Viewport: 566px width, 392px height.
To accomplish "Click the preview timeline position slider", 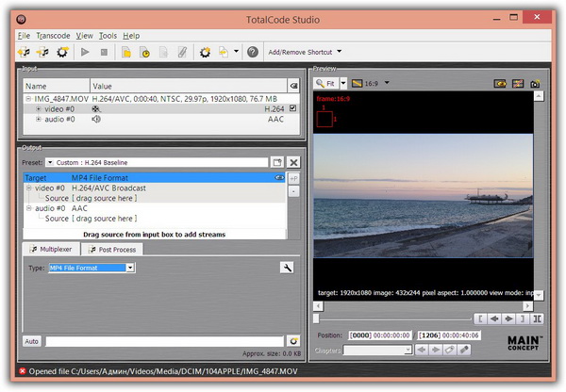I will pos(317,318).
